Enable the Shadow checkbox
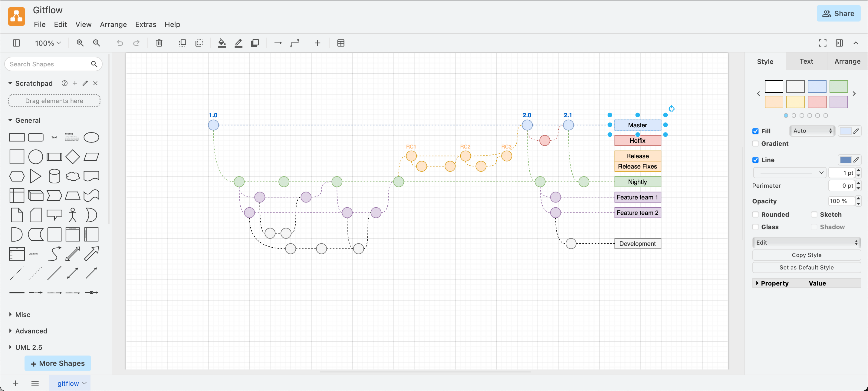The width and height of the screenshot is (868, 391). 814,227
